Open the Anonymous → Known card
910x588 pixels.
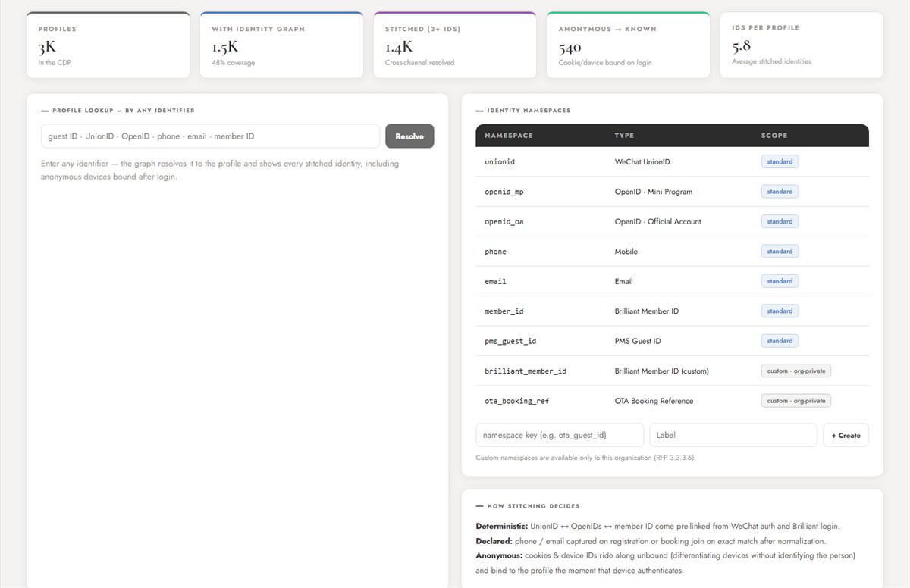(628, 45)
